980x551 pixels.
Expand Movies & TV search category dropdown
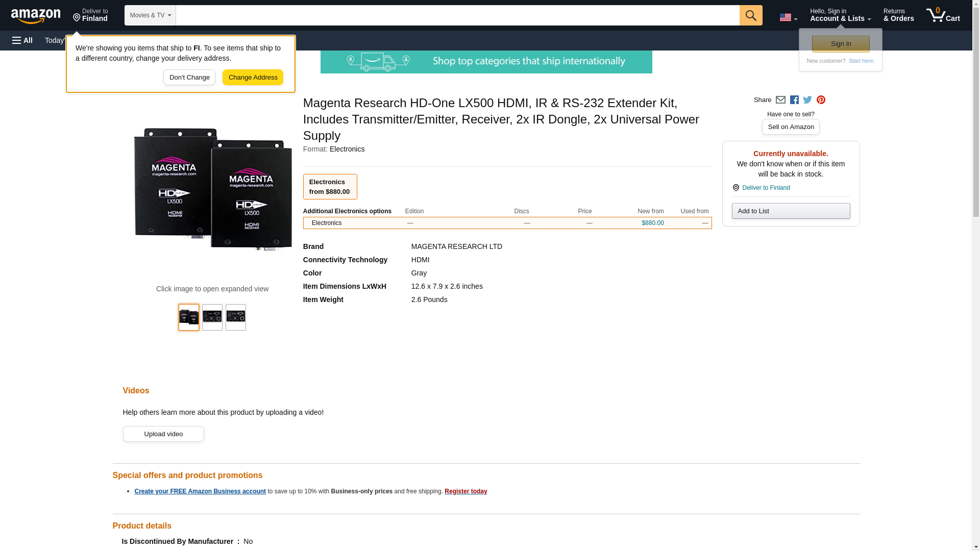point(150,15)
